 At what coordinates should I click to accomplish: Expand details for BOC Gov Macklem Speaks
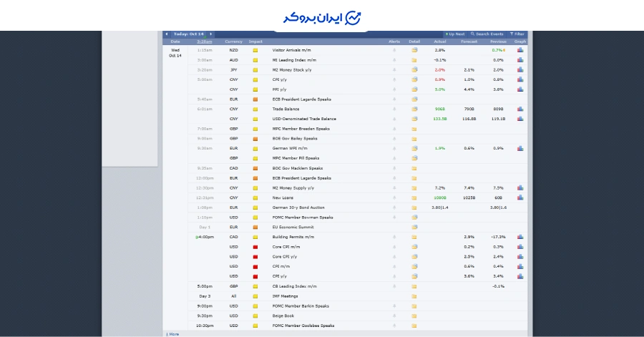pyautogui.click(x=414, y=168)
